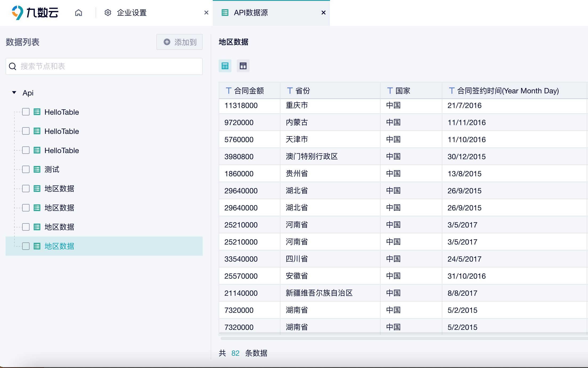Viewport: 588px width, 368px height.
Task: Select date cell 8/8/2017
Action: point(515,293)
